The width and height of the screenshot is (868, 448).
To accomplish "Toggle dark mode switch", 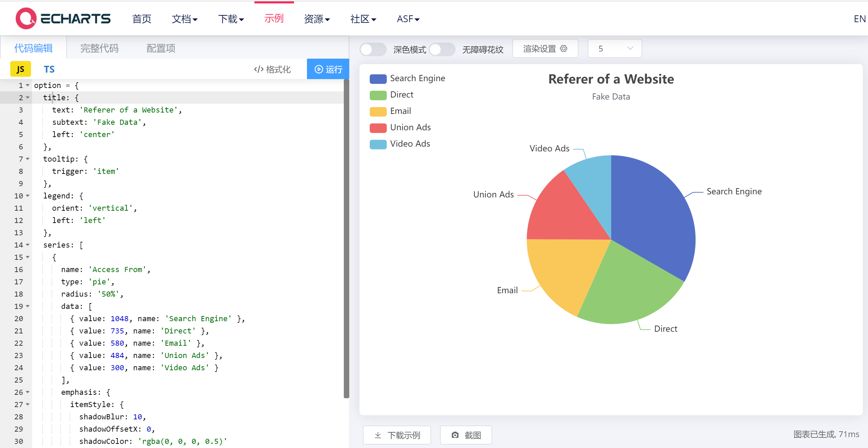I will tap(372, 49).
